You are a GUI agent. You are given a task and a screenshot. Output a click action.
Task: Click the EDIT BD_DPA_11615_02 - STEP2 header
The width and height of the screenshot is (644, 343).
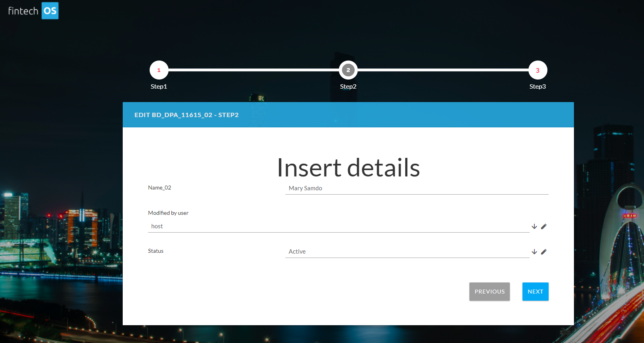(x=186, y=115)
